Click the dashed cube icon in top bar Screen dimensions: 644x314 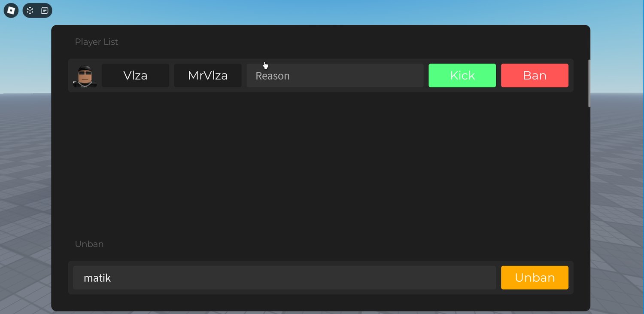30,10
